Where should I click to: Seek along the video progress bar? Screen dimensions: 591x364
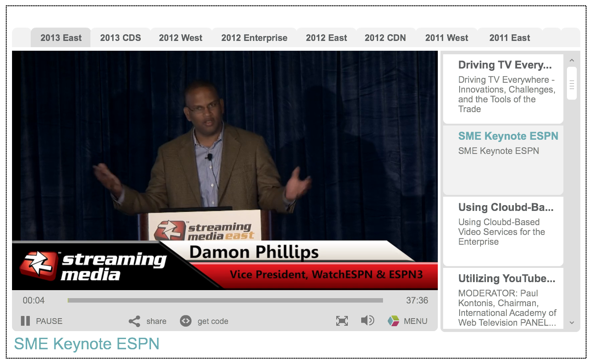(225, 300)
